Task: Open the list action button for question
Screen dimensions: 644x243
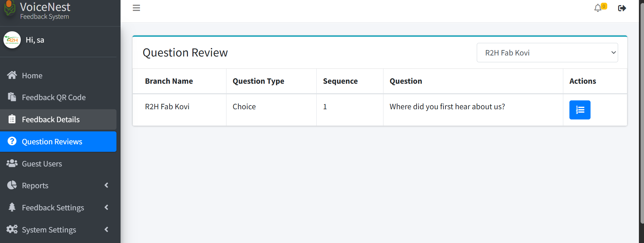Action: click(580, 110)
